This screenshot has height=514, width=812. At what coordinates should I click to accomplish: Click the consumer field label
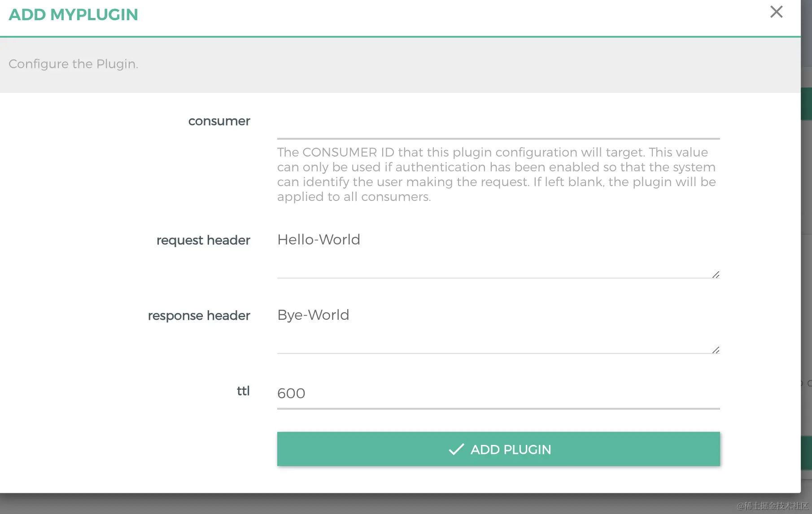pos(219,121)
